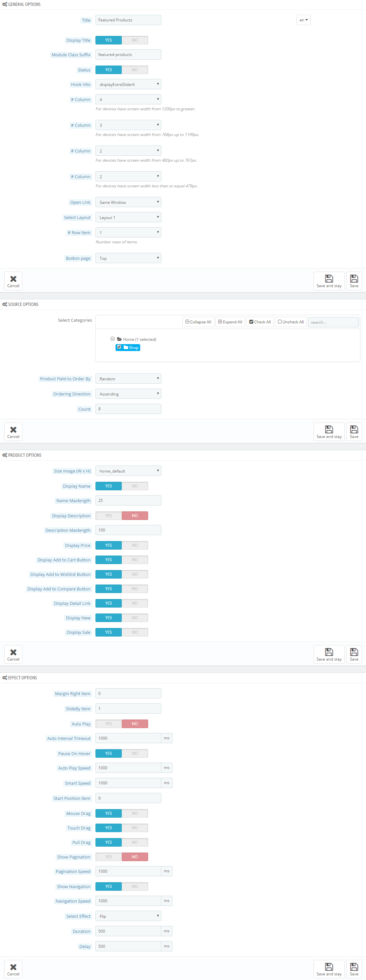
Task: Click Save and stay in Effect Options
Action: [329, 968]
